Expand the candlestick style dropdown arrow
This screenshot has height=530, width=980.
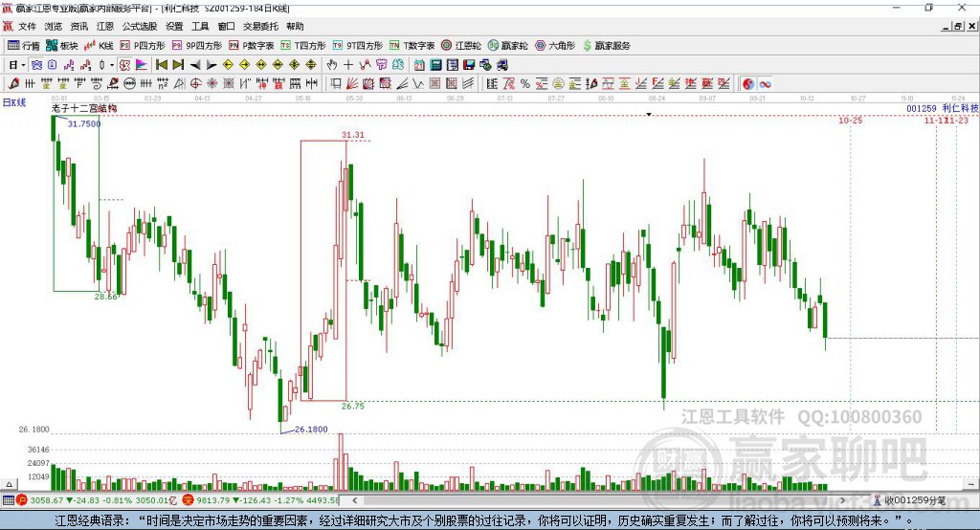(x=112, y=65)
